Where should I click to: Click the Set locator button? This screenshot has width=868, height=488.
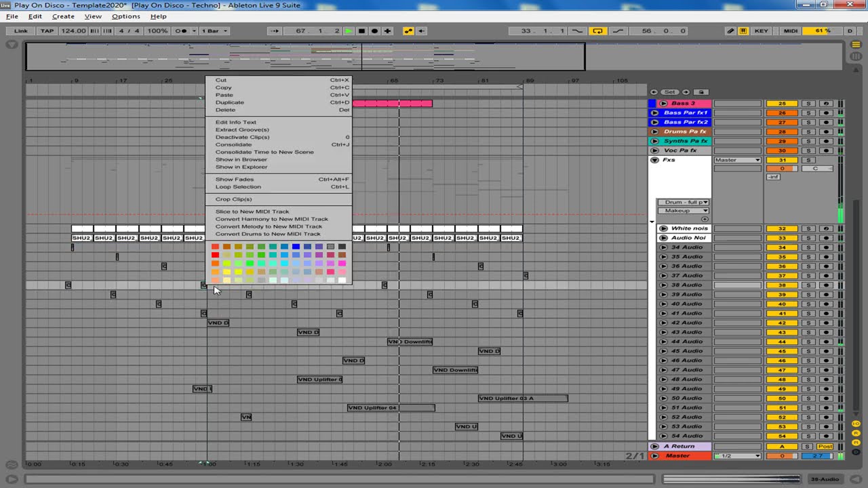click(x=669, y=92)
